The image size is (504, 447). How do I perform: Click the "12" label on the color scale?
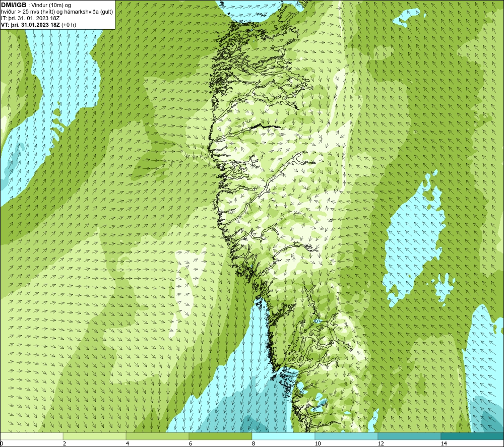[x=381, y=443]
